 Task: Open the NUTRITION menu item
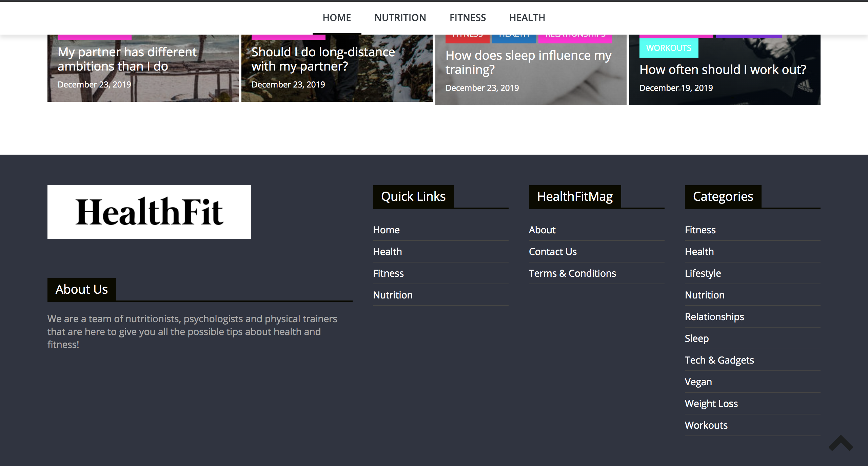click(x=400, y=18)
